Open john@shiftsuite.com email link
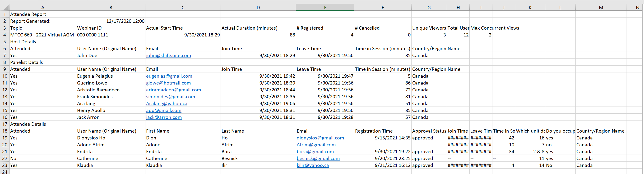Viewport: 644px width, 174px height. (x=168, y=55)
